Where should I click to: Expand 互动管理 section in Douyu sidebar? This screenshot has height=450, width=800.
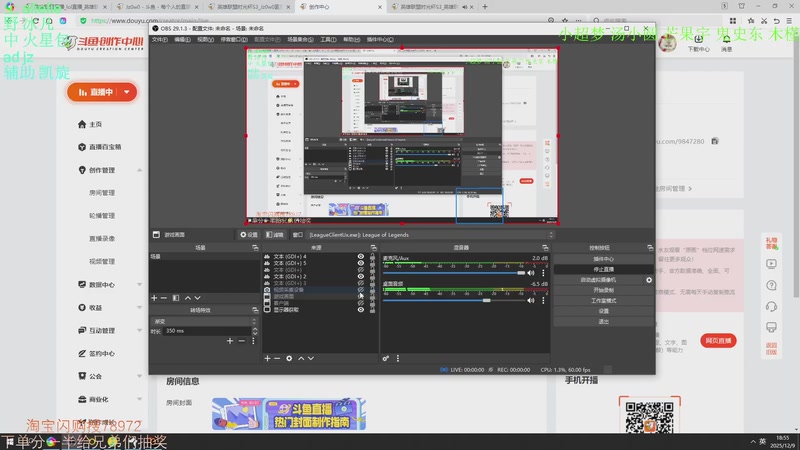[139, 331]
